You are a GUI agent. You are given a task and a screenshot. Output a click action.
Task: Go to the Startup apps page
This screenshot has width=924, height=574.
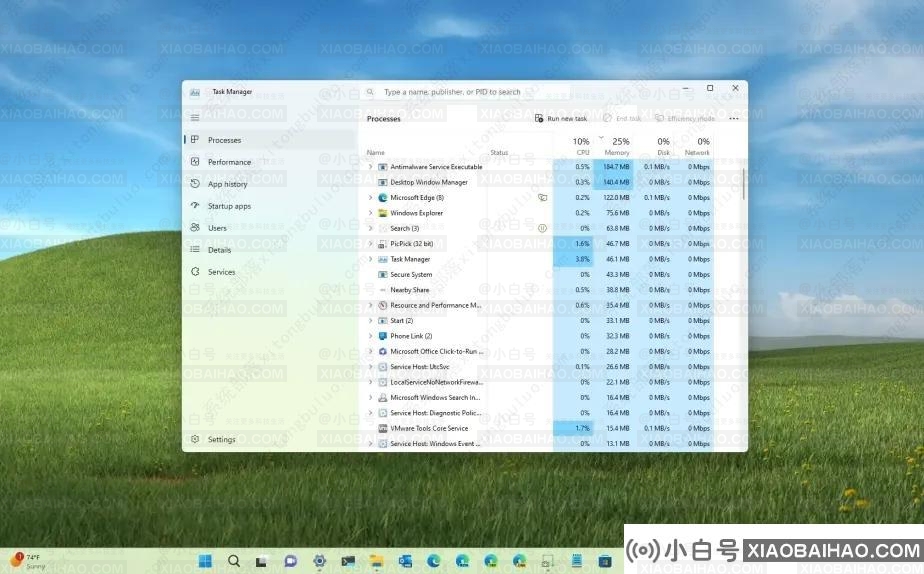click(270, 206)
